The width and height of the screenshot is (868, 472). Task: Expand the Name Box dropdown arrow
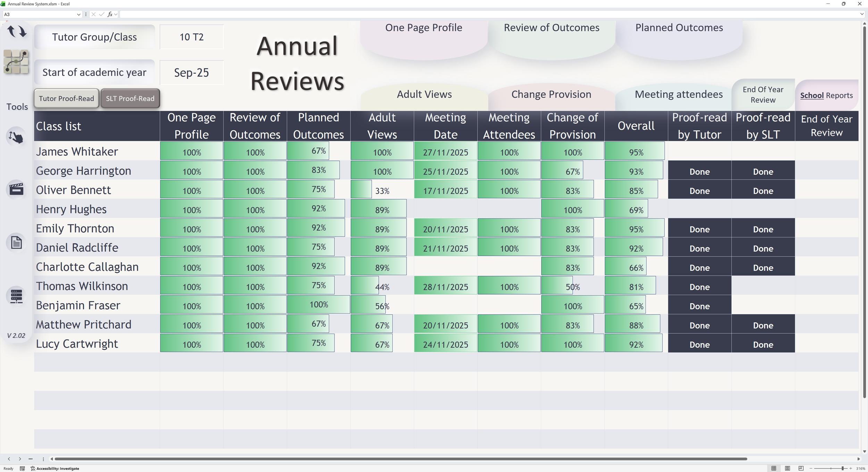pyautogui.click(x=78, y=14)
